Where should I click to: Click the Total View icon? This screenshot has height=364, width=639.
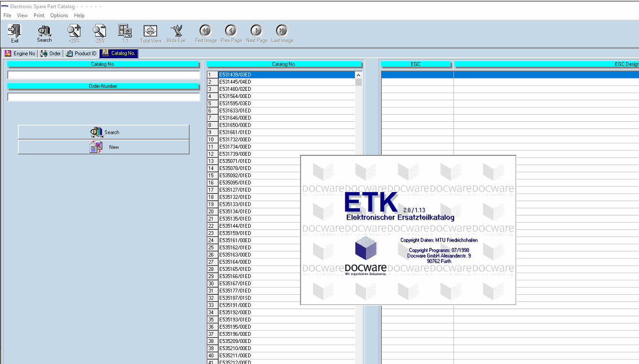(150, 32)
